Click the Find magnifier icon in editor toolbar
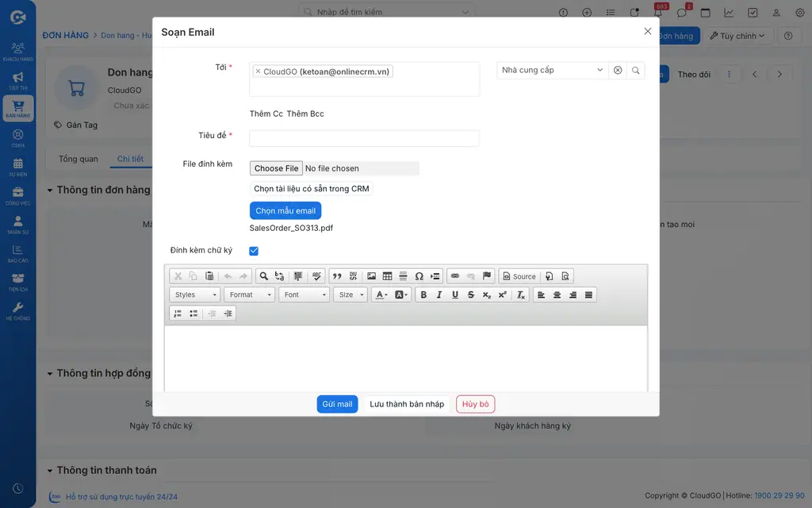Screen dimensions: 812x508 pyautogui.click(x=263, y=276)
